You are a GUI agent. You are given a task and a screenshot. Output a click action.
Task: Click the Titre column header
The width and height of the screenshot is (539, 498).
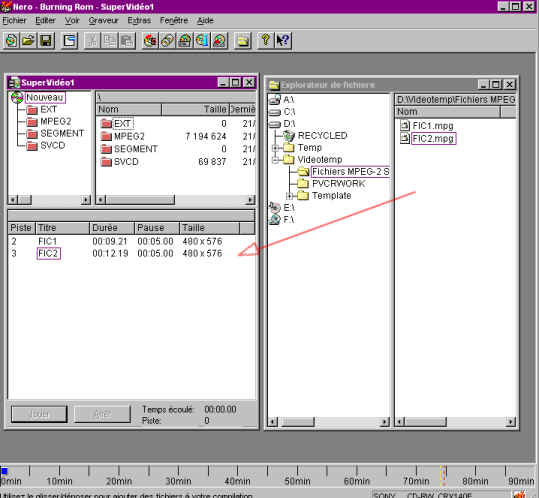coord(62,228)
